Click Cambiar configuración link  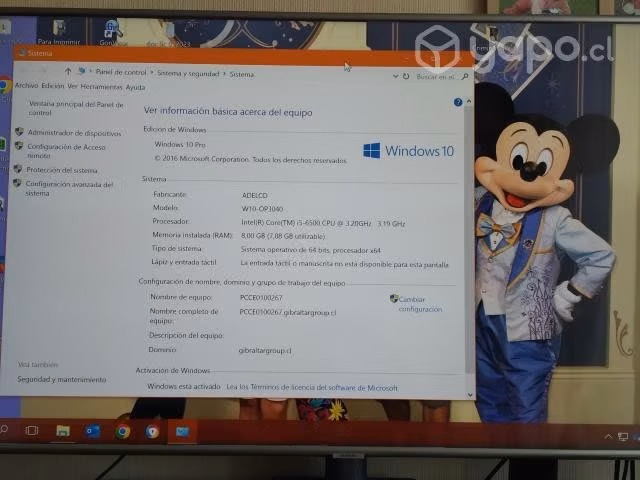tap(420, 304)
